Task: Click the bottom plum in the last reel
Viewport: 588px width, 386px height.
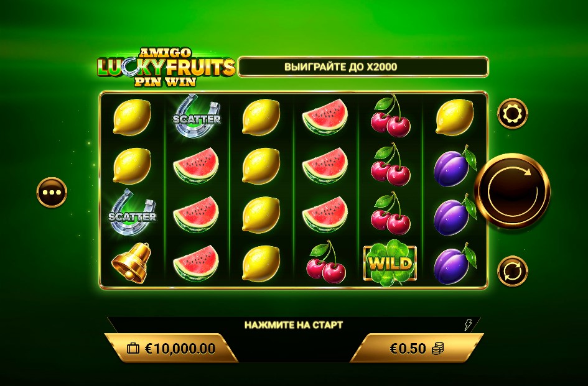Action: tap(454, 264)
